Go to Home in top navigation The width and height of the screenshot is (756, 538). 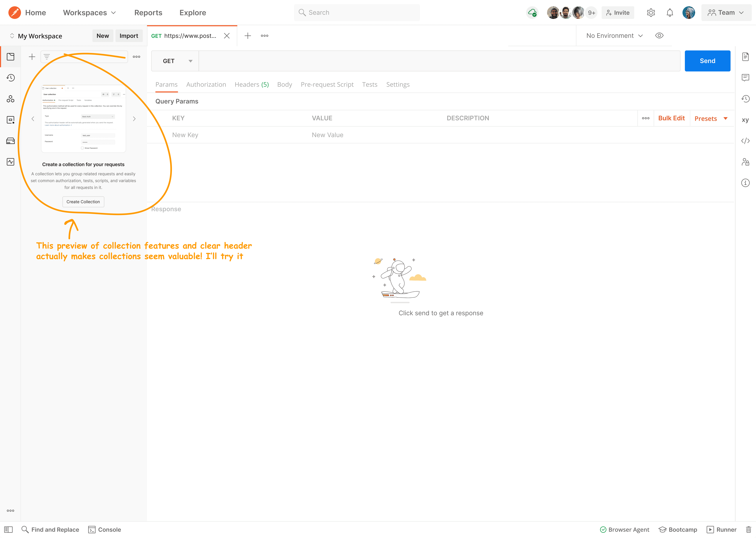[x=35, y=13]
